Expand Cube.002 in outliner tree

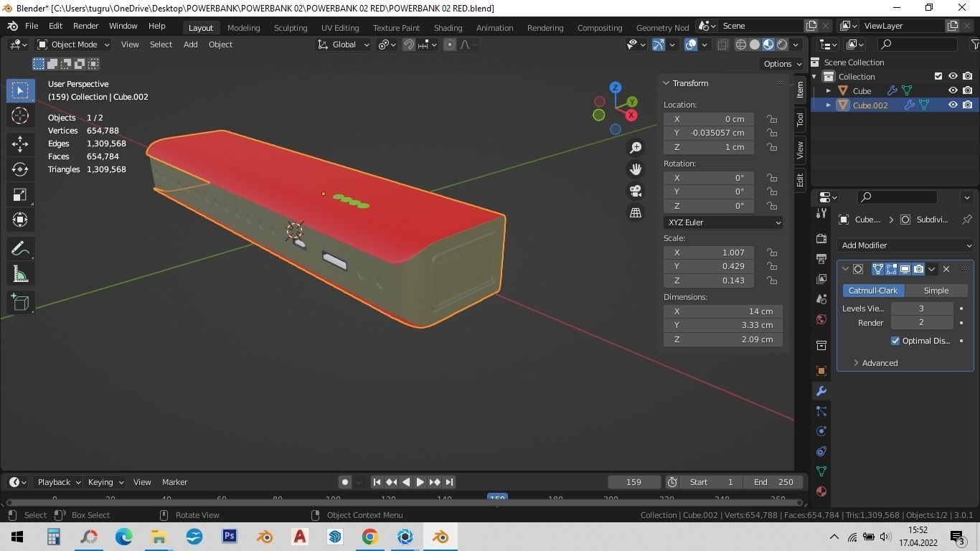828,105
